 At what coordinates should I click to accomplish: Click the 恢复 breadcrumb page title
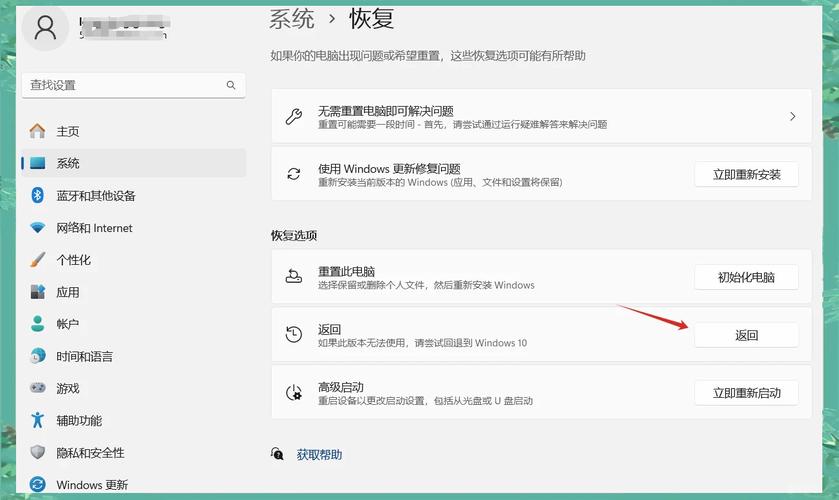372,19
